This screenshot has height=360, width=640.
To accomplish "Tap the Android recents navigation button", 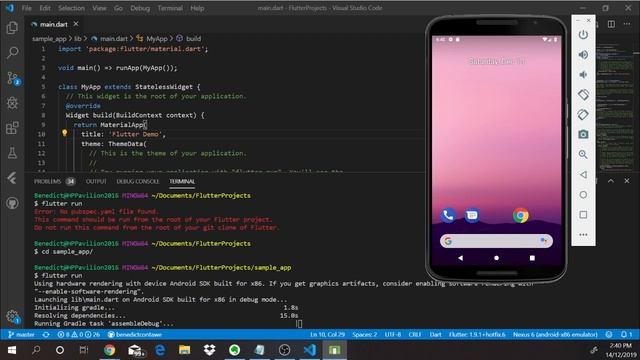I will pyautogui.click(x=532, y=258).
